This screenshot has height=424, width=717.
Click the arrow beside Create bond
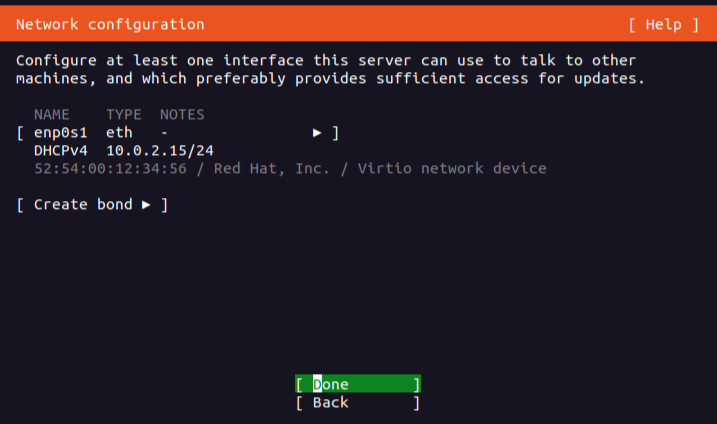point(146,204)
